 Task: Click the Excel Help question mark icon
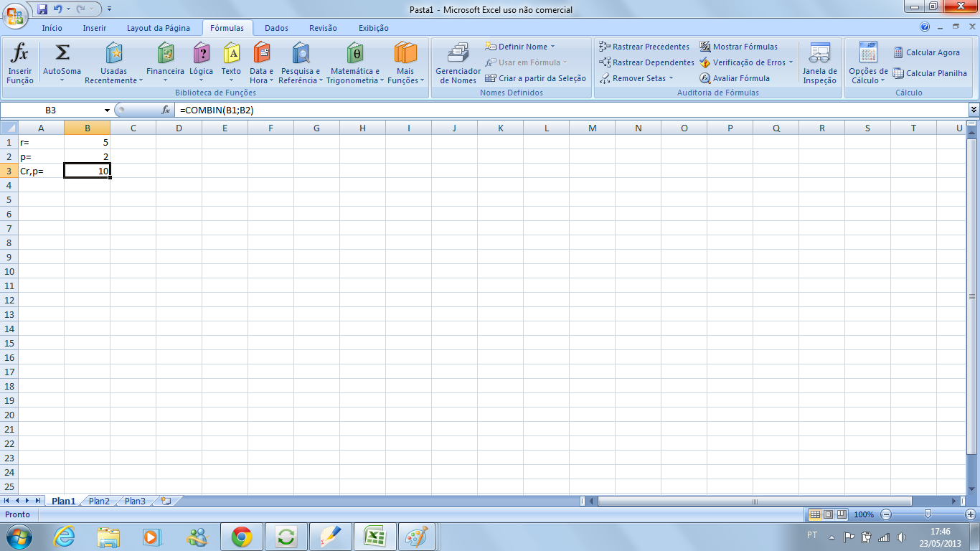925,27
